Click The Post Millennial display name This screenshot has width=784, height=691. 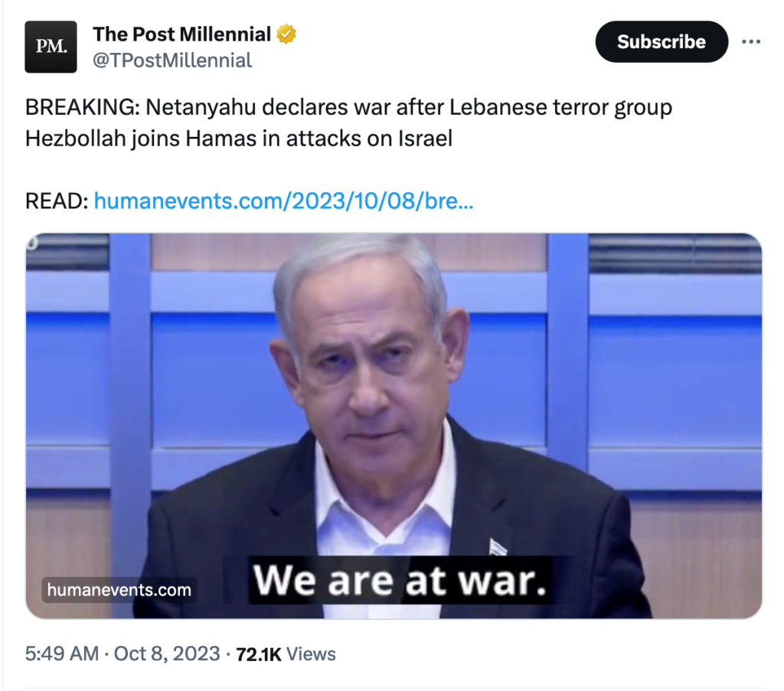point(182,34)
